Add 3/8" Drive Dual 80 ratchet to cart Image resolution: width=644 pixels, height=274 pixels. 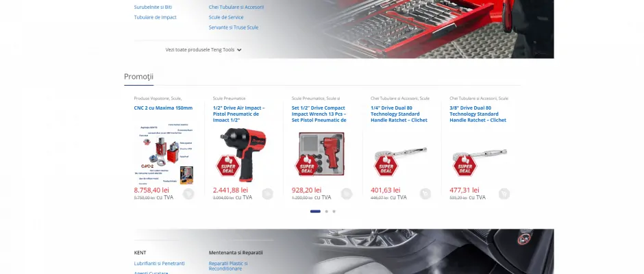coord(504,194)
